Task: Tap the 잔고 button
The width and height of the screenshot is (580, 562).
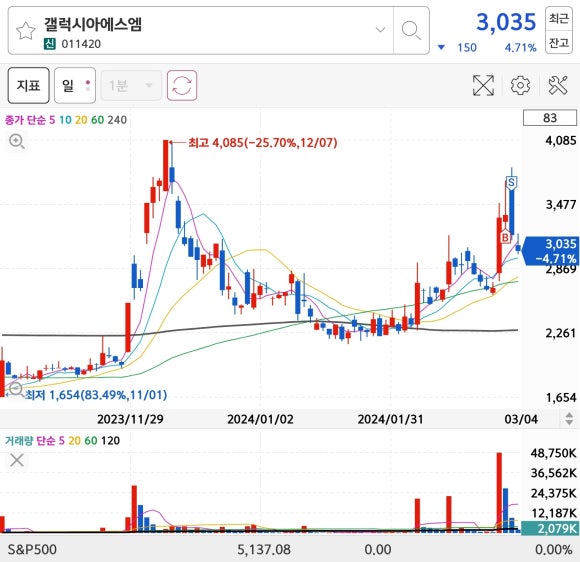Action: (559, 43)
